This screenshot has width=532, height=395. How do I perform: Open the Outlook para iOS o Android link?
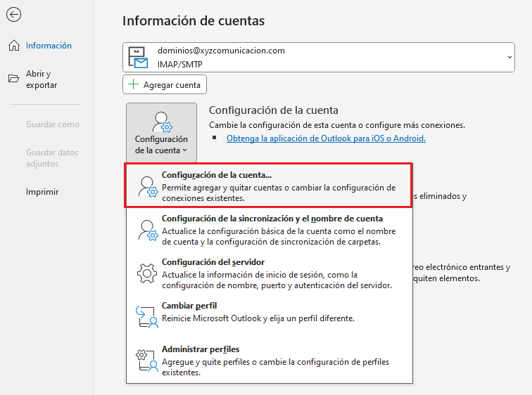[x=326, y=138]
